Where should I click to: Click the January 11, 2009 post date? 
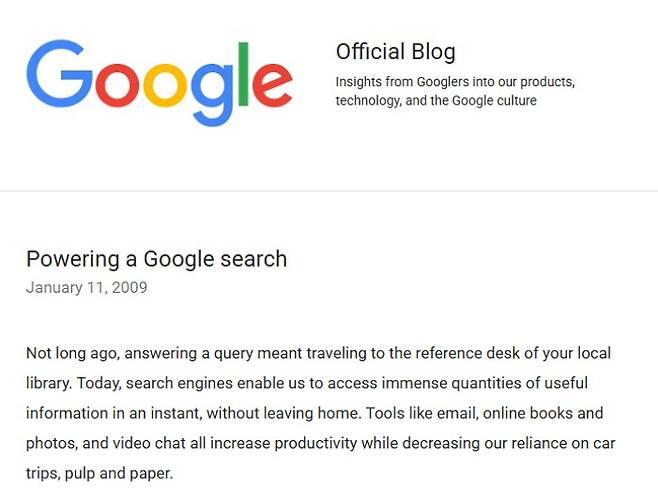click(87, 288)
